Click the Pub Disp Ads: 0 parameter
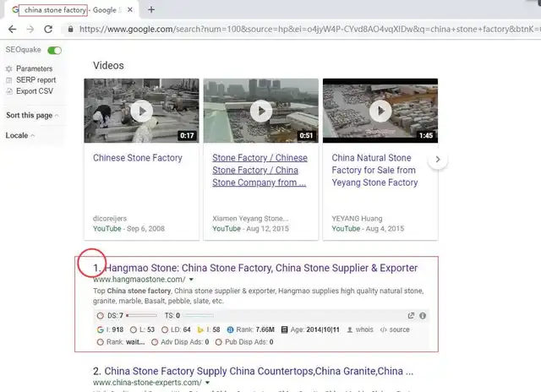This screenshot has width=541, height=392. (244, 342)
